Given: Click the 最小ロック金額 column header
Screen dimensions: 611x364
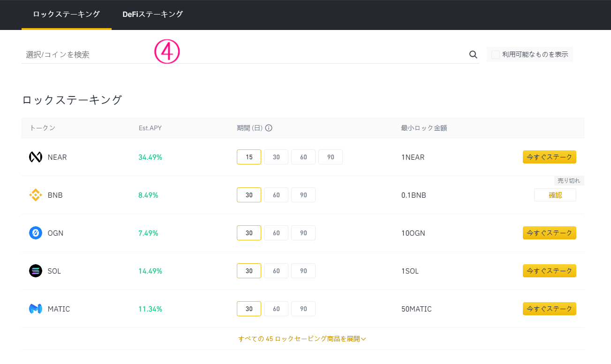Looking at the screenshot, I should (x=424, y=128).
